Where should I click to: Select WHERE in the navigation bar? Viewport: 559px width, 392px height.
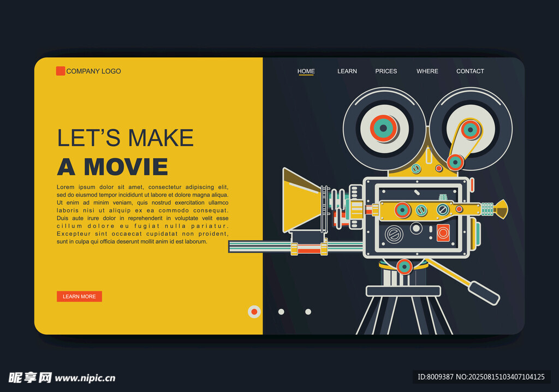pos(427,71)
